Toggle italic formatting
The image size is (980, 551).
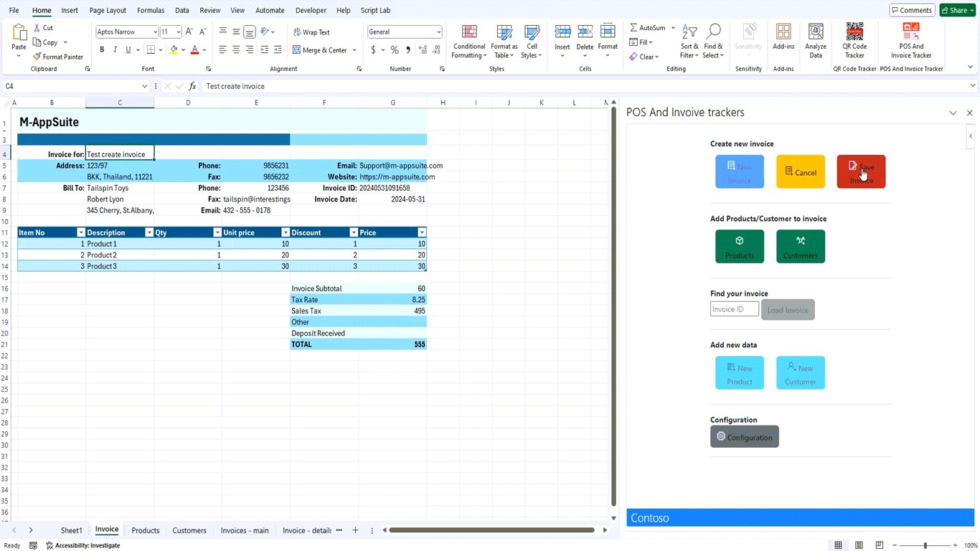click(115, 50)
